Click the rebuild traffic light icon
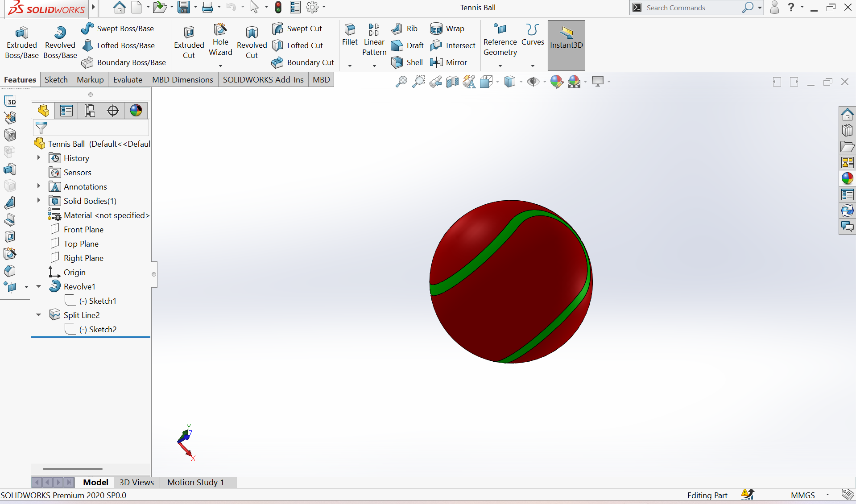The width and height of the screenshot is (856, 504). pos(278,7)
